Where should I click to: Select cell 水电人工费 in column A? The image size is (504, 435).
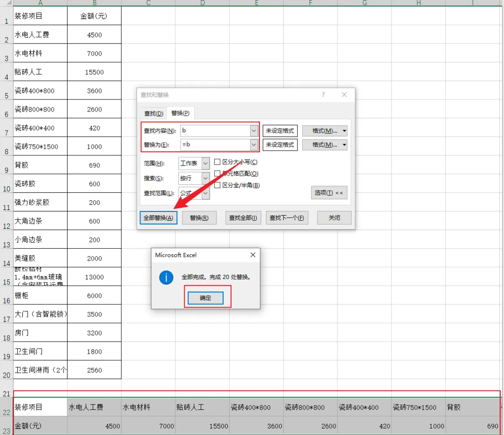point(40,35)
